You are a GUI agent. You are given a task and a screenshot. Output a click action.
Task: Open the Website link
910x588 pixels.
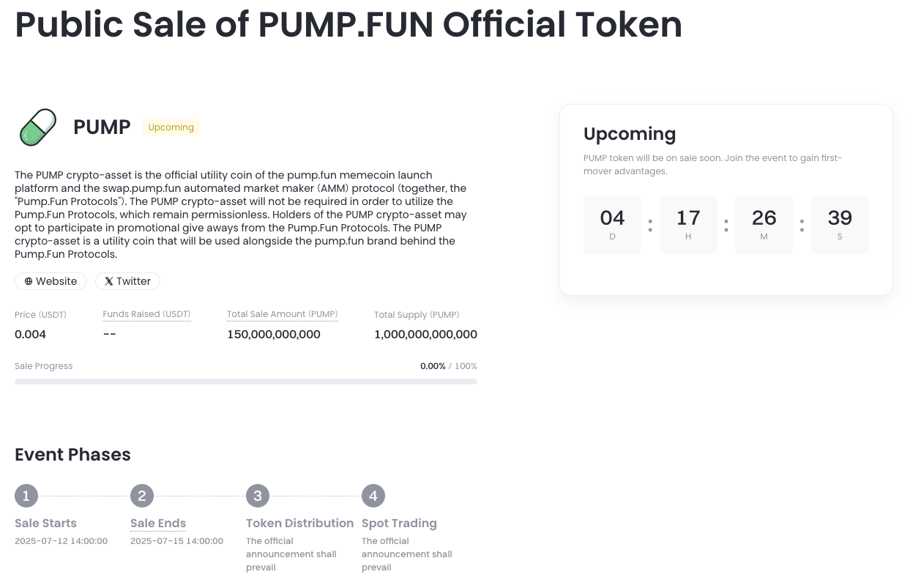pyautogui.click(x=51, y=281)
